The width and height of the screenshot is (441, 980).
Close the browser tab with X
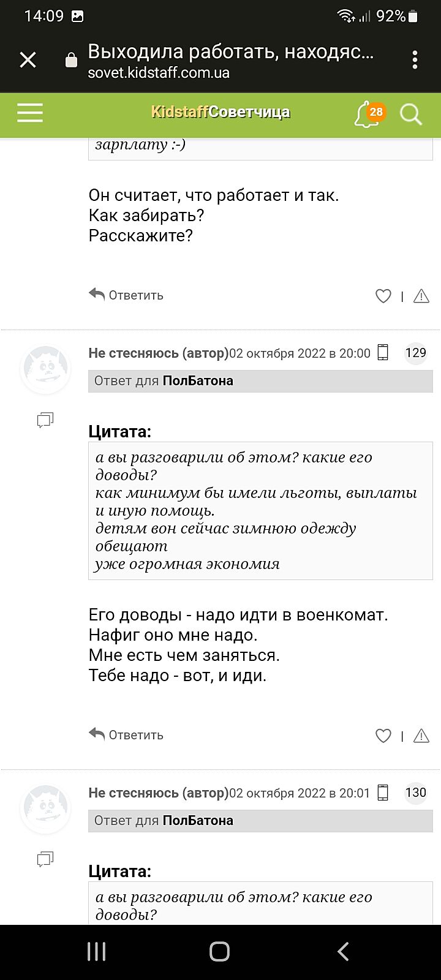(28, 60)
